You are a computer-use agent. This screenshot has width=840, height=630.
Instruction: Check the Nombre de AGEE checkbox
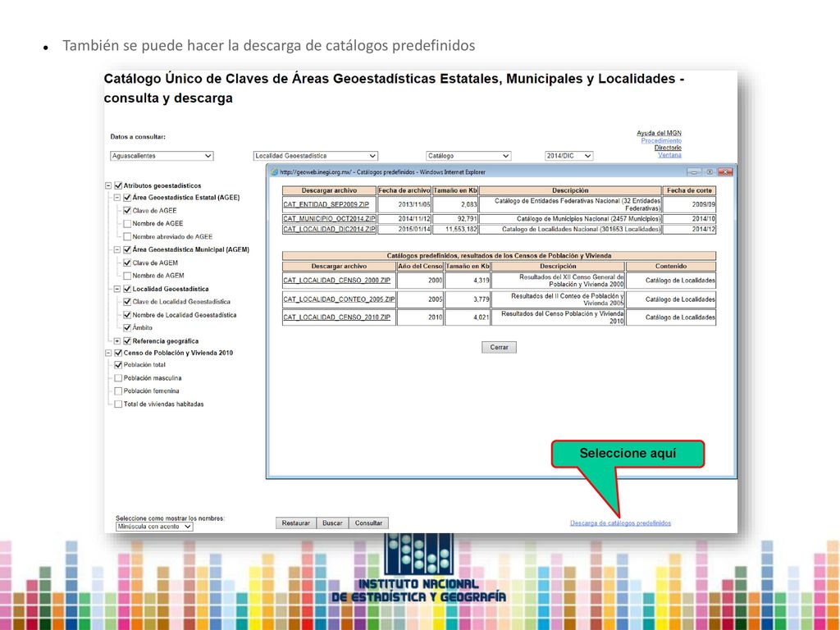tap(127, 223)
